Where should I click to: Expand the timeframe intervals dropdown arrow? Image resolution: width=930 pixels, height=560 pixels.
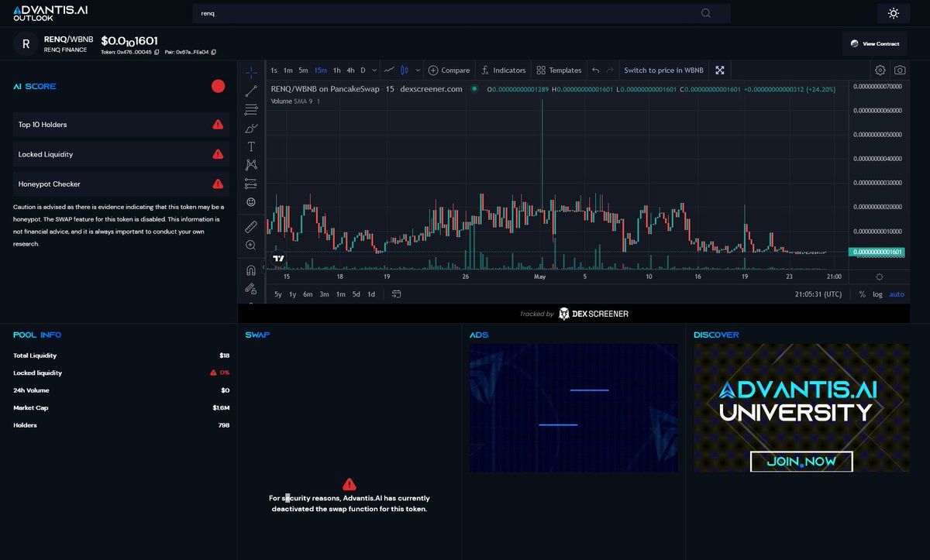(374, 70)
